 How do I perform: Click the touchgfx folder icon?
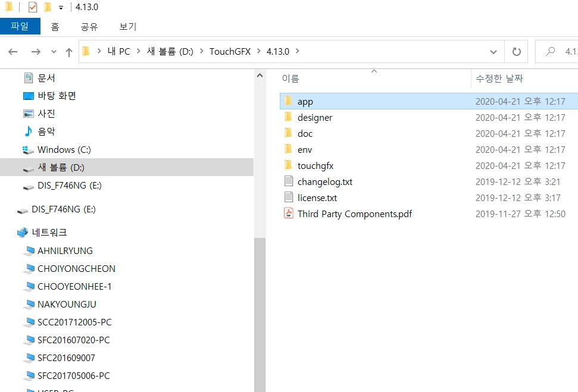tap(288, 165)
